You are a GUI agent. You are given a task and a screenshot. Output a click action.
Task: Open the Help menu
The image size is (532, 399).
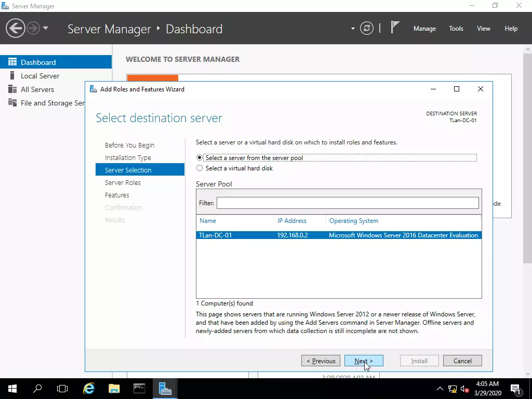[x=511, y=29]
